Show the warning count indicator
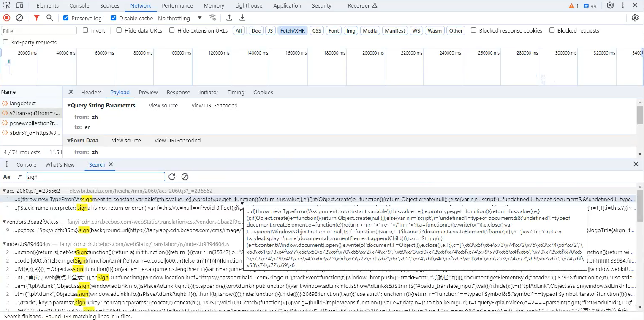Image resolution: width=644 pixels, height=320 pixels. 573,6
